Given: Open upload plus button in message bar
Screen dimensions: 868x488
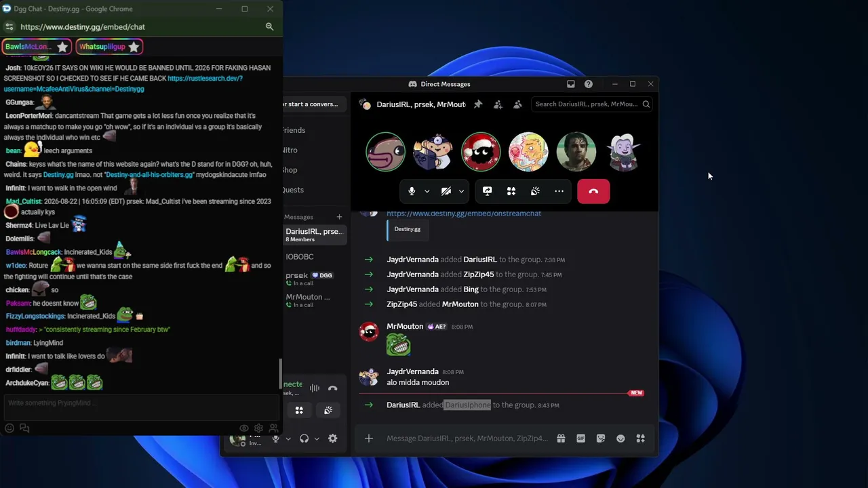Looking at the screenshot, I should pyautogui.click(x=369, y=439).
